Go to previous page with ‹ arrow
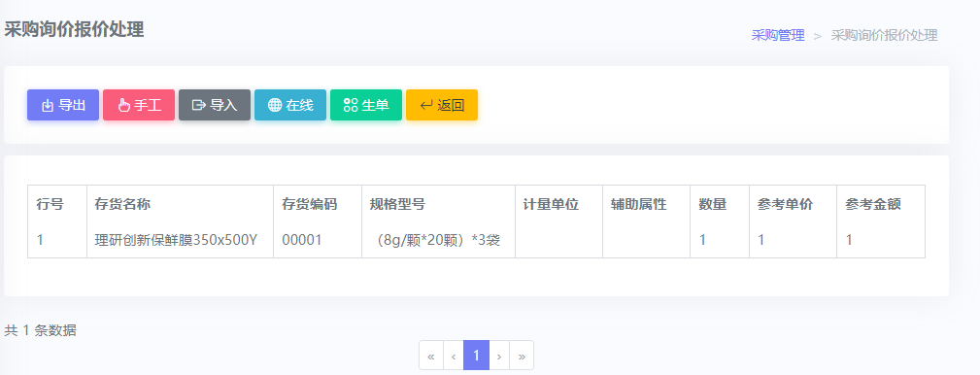The height and width of the screenshot is (375, 980). click(x=454, y=356)
